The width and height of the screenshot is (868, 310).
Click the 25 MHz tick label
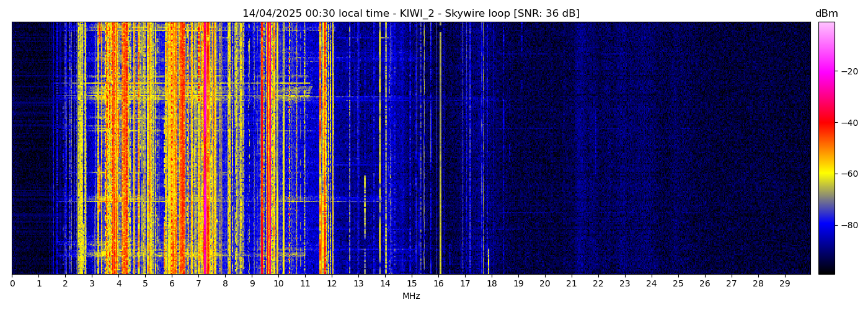pyautogui.click(x=678, y=283)
